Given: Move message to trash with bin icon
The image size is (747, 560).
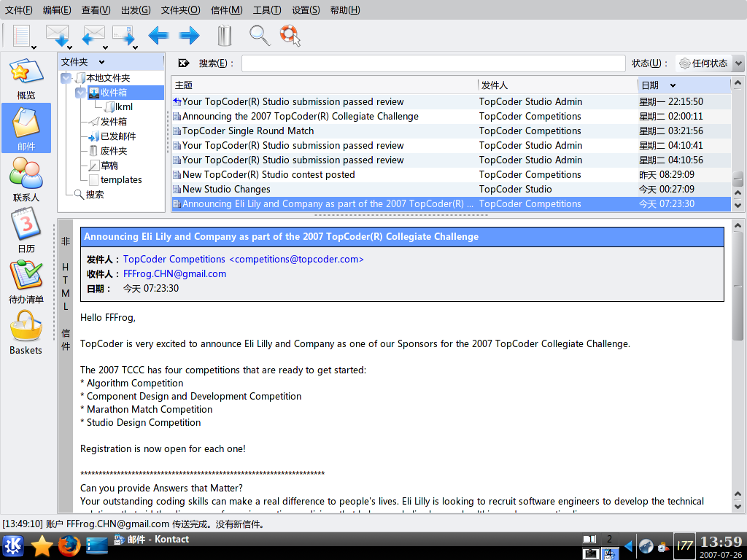Looking at the screenshot, I should click(x=225, y=35).
